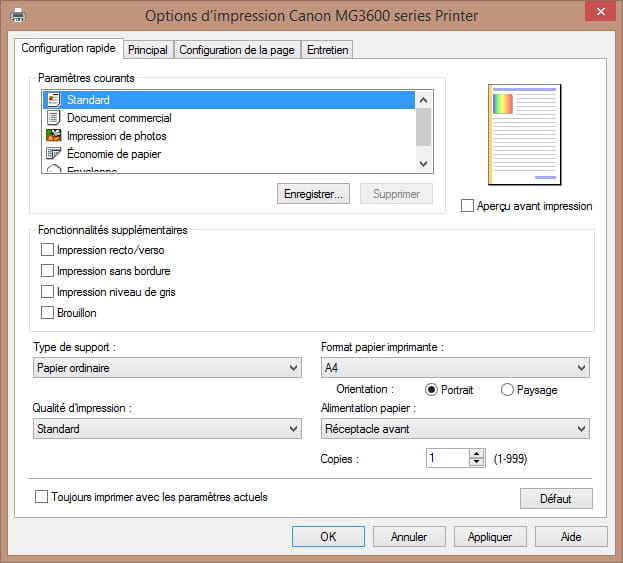The image size is (623, 563).
Task: Open Alimentation papier dropdown
Action: point(455,429)
